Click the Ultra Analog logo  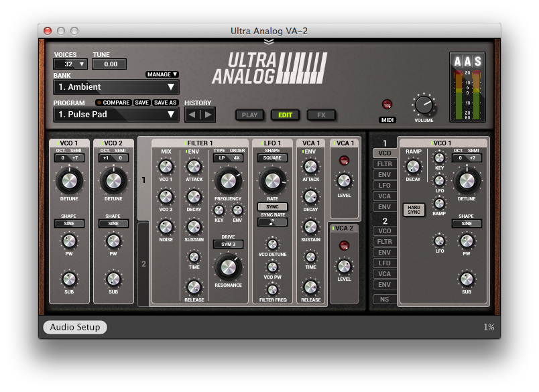[269, 68]
